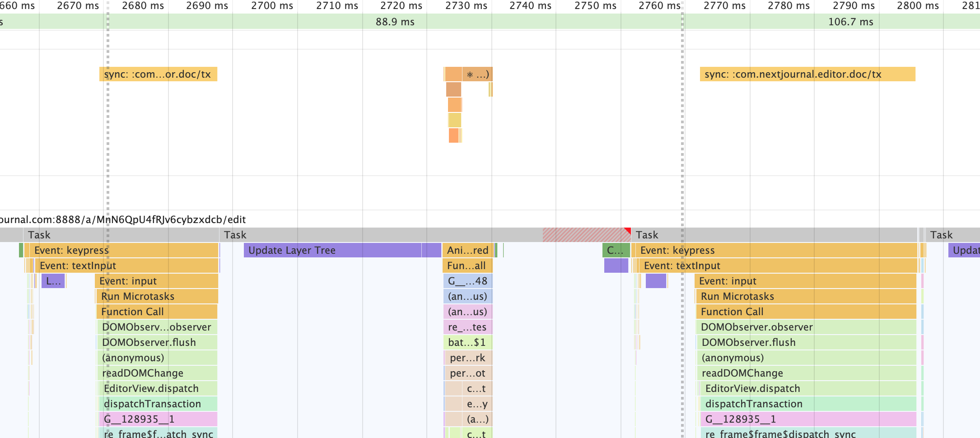The height and width of the screenshot is (438, 980).
Task: Select the cut-off Updat... bar at right edge
Action: [964, 250]
